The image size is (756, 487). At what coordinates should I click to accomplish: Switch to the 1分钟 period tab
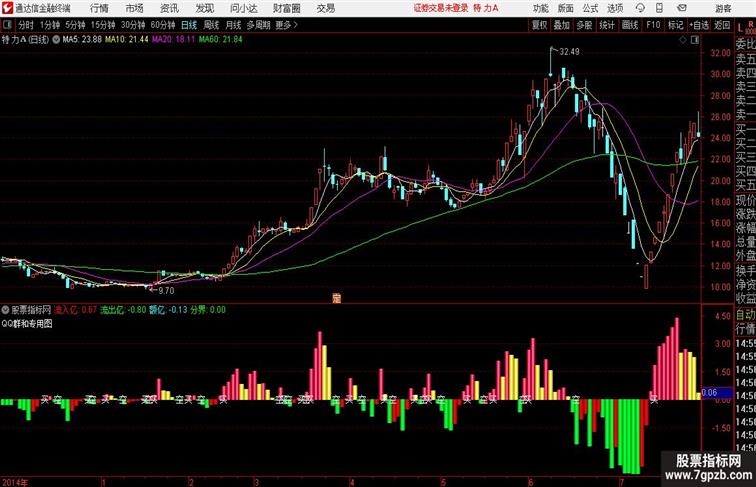50,25
